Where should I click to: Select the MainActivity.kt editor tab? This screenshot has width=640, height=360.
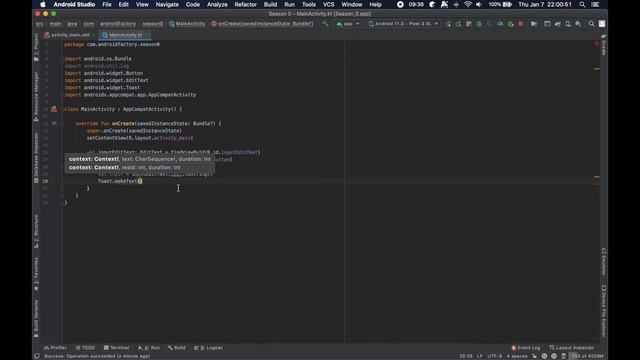click(x=125, y=35)
